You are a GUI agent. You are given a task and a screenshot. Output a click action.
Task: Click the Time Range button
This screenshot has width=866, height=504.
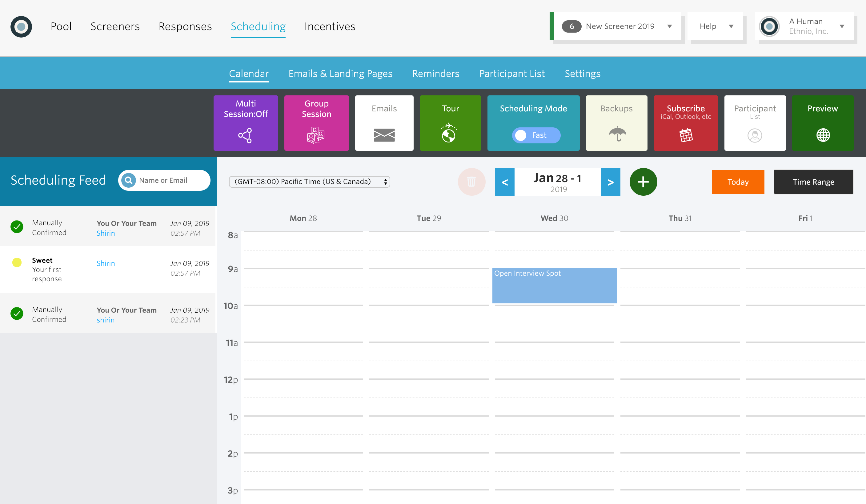(813, 182)
